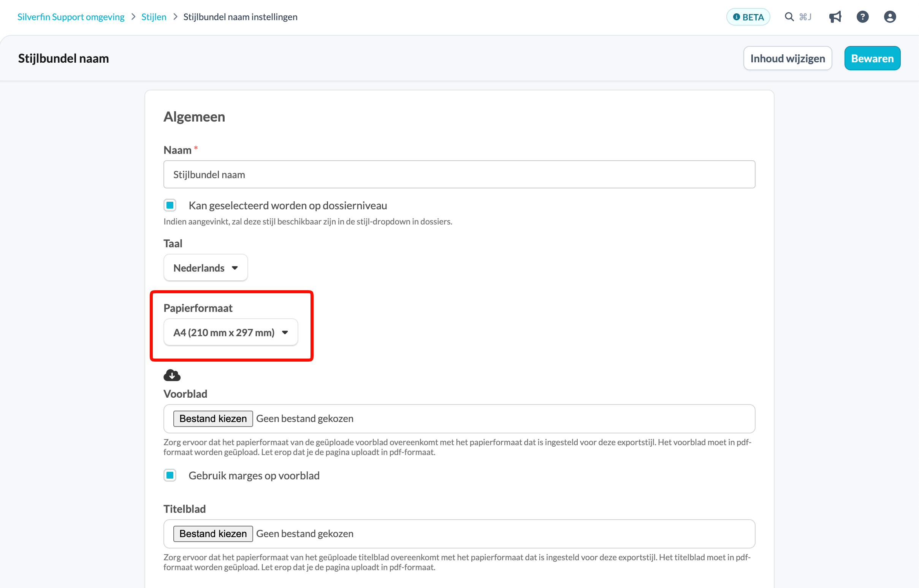The height and width of the screenshot is (588, 919).
Task: Open the help question mark icon
Action: pos(862,17)
